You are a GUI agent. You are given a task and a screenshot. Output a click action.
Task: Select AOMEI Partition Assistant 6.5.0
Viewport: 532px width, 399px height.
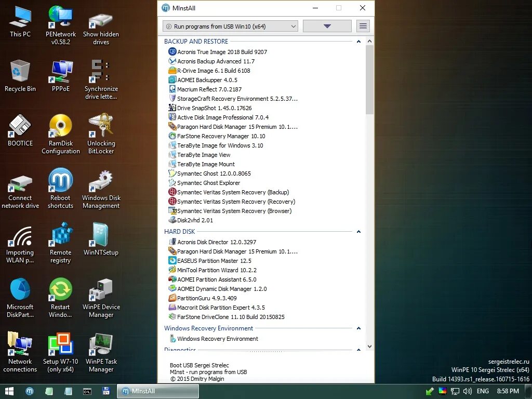pyautogui.click(x=212, y=280)
